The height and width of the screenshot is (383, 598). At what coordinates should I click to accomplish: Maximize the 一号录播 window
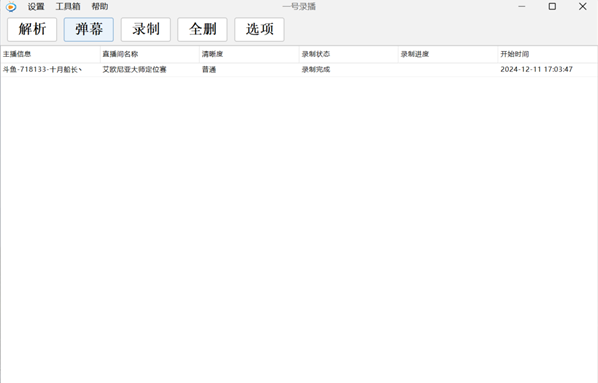click(x=552, y=6)
